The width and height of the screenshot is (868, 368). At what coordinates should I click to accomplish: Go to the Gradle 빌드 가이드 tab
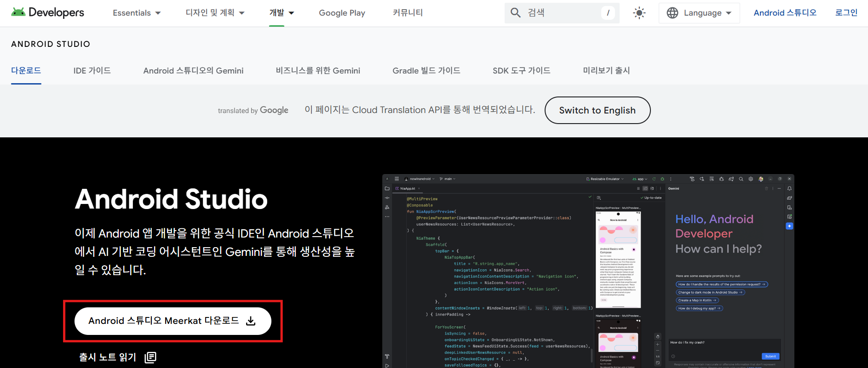point(426,70)
